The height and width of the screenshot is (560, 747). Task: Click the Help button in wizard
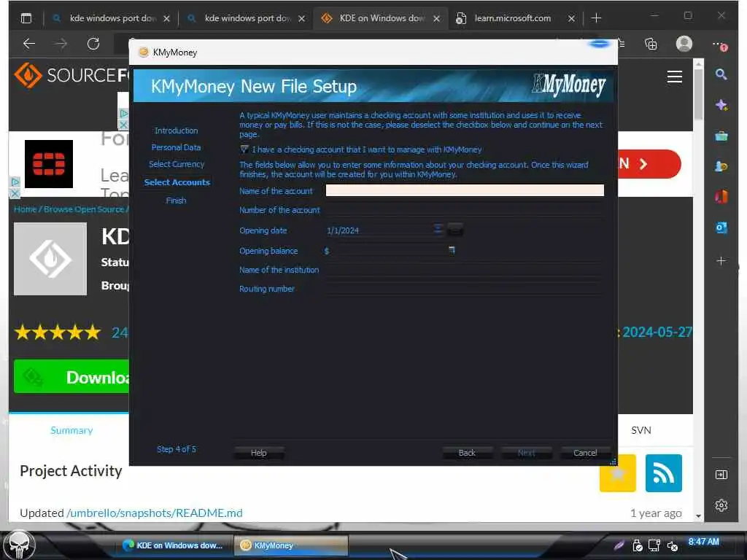259,452
